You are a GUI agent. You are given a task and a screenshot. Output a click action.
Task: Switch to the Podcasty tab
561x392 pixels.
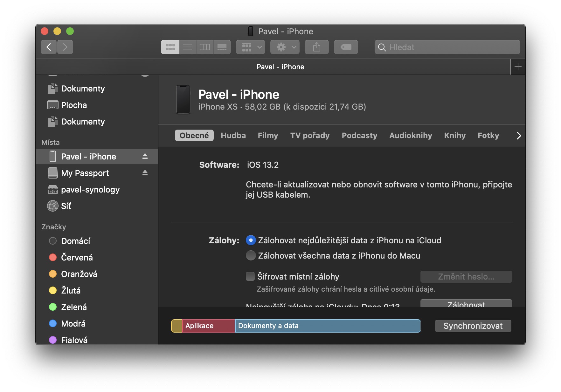(359, 135)
